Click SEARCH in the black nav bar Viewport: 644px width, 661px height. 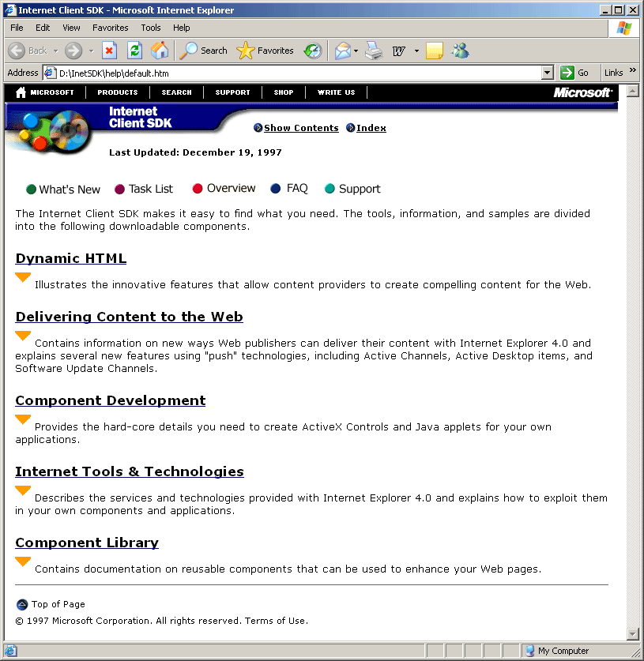tap(177, 92)
